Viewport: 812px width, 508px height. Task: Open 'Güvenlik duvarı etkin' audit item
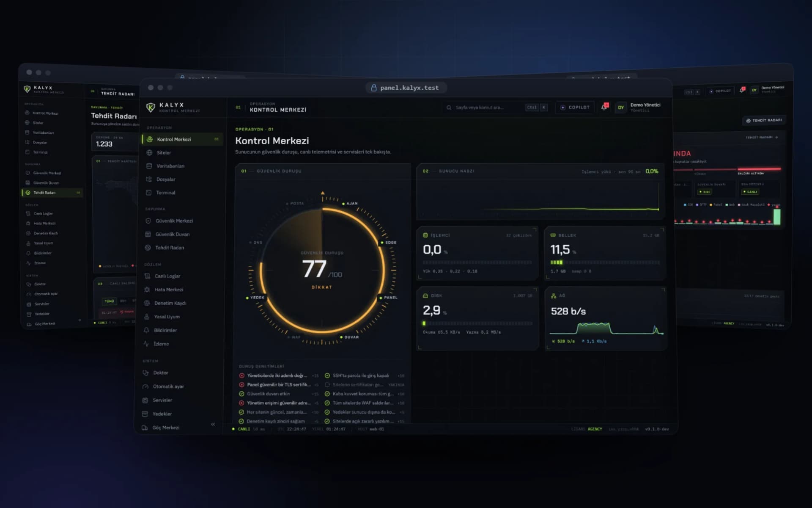(x=278, y=394)
